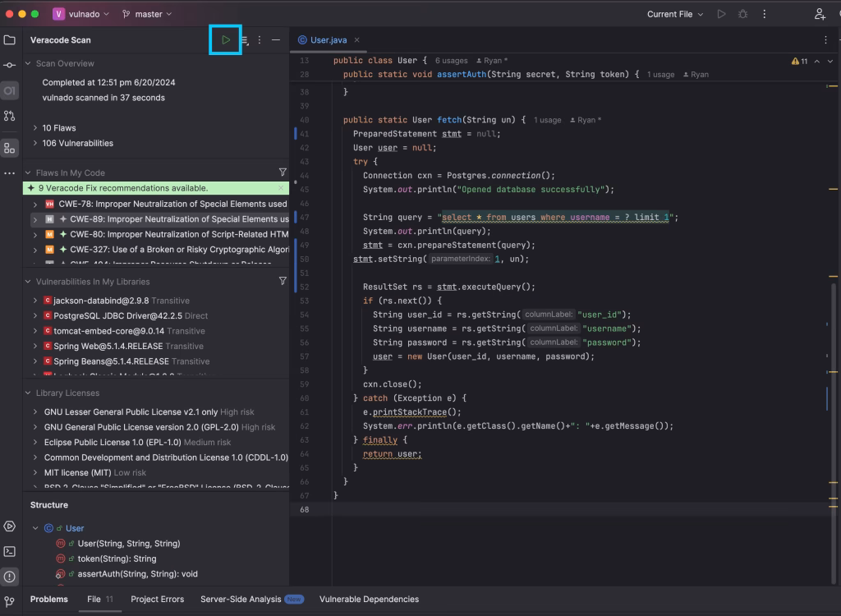Image resolution: width=841 pixels, height=616 pixels.
Task: Open the Current File run configuration dropdown
Action: (675, 14)
